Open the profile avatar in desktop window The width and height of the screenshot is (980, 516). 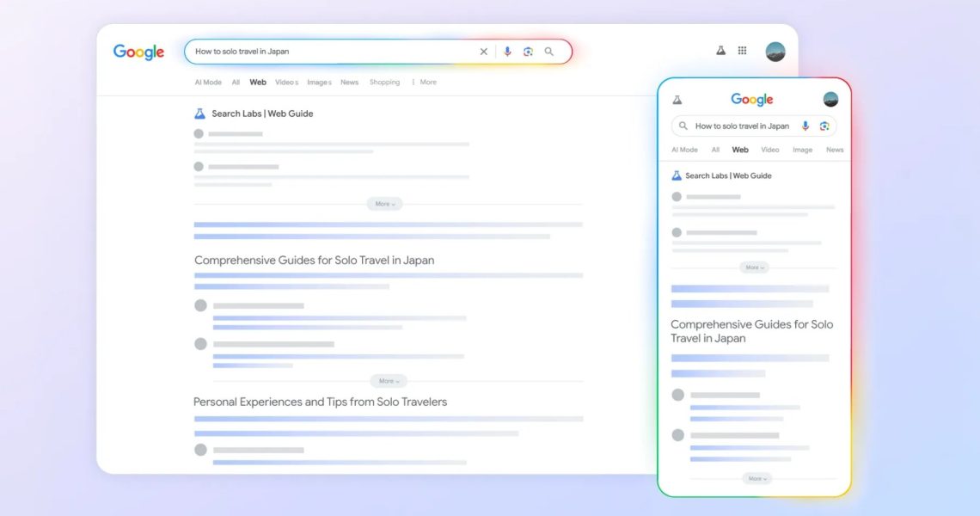[775, 52]
